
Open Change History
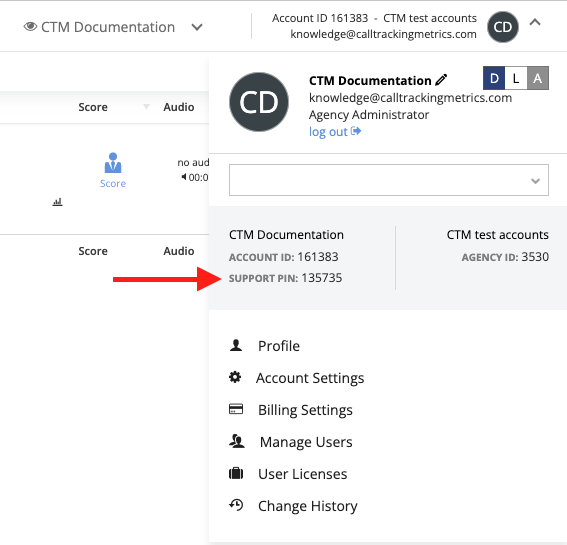[x=308, y=506]
